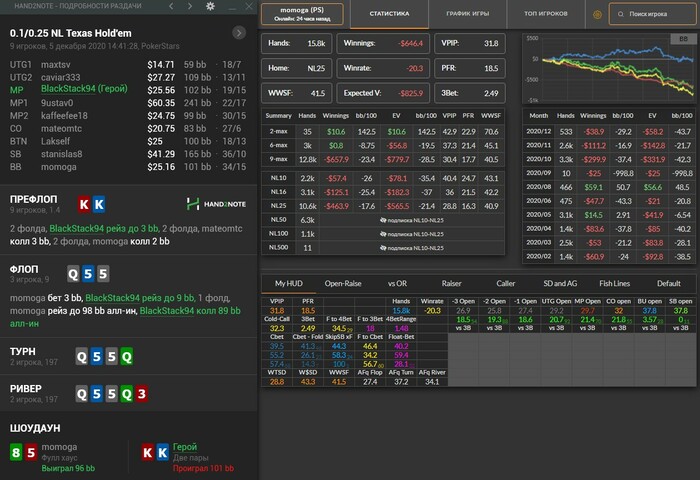Select the UTG1 maxtsv player row

[x=126, y=65]
